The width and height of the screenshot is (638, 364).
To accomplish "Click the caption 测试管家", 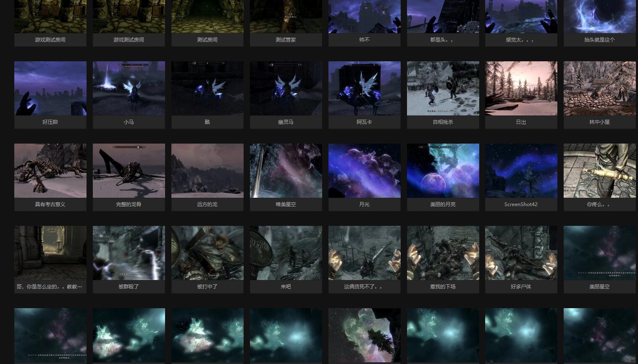I will (286, 40).
